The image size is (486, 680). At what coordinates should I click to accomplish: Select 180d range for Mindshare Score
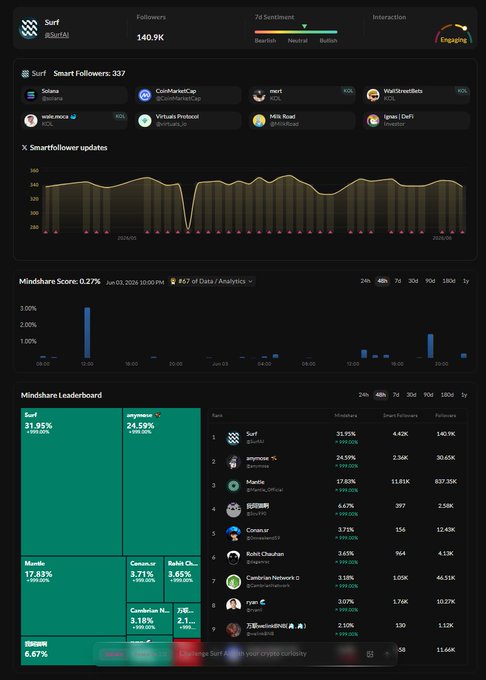(x=449, y=281)
